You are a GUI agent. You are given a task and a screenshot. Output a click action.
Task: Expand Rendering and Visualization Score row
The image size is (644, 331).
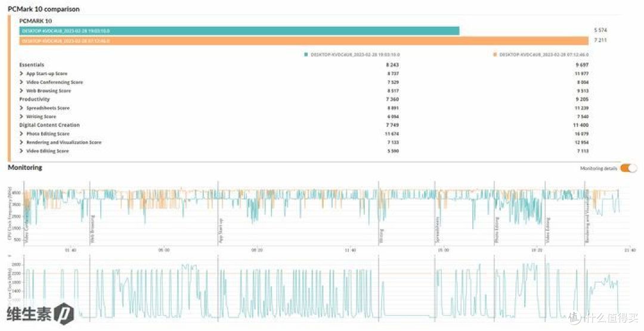click(21, 143)
